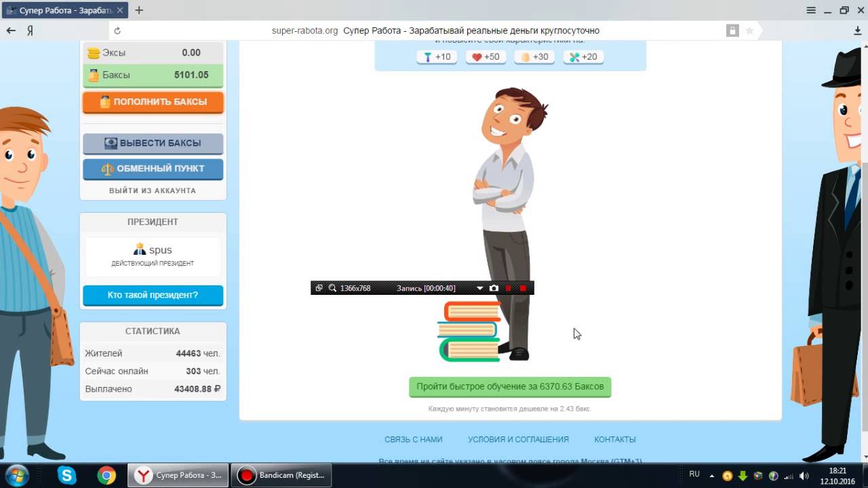Viewport: 868px width, 488px height.
Task: Click the "Баксы" 5101.05 balance row
Action: pos(153,75)
